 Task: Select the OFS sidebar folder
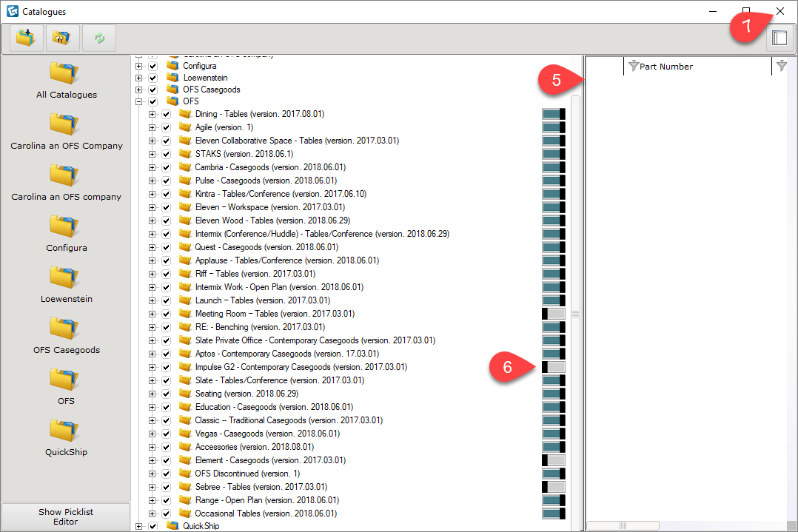[66, 387]
